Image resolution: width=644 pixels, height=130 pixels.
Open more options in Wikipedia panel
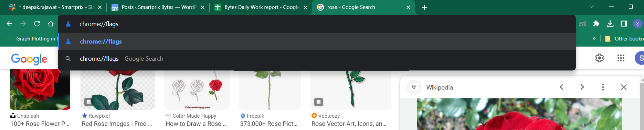(x=603, y=87)
